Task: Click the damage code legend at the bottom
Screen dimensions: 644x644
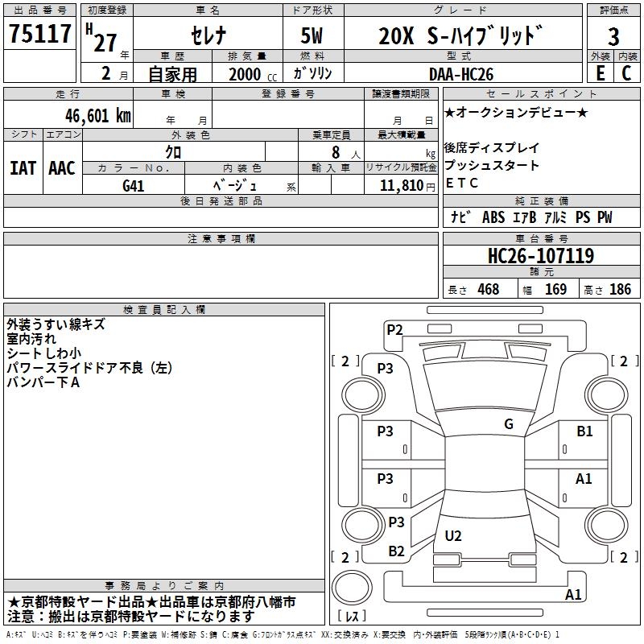Action: 283,634
